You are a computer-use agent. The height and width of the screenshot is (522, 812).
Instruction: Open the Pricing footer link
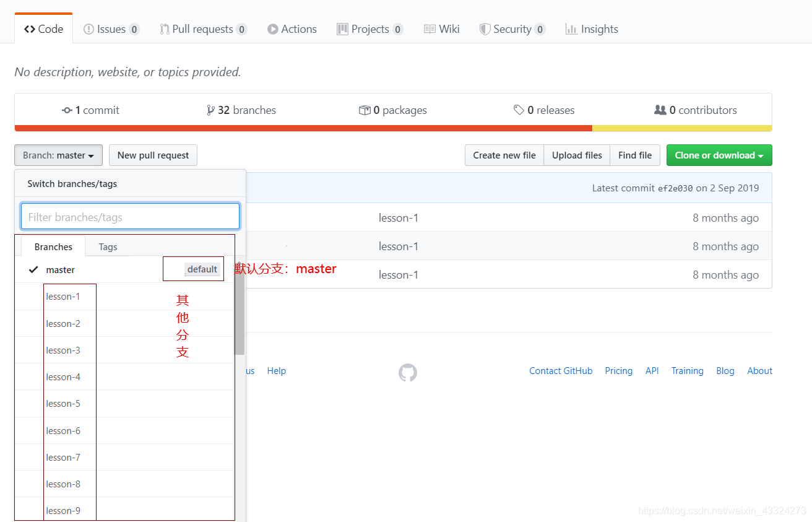click(x=619, y=371)
